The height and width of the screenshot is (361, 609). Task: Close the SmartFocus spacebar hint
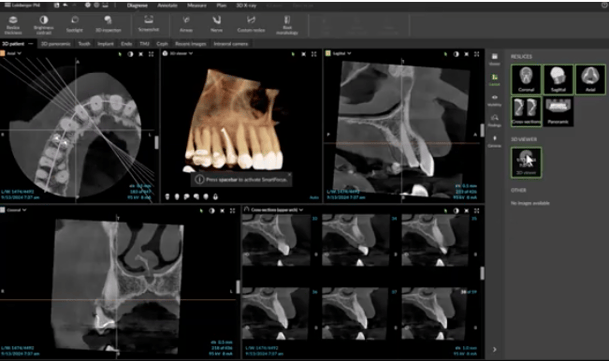[289, 175]
